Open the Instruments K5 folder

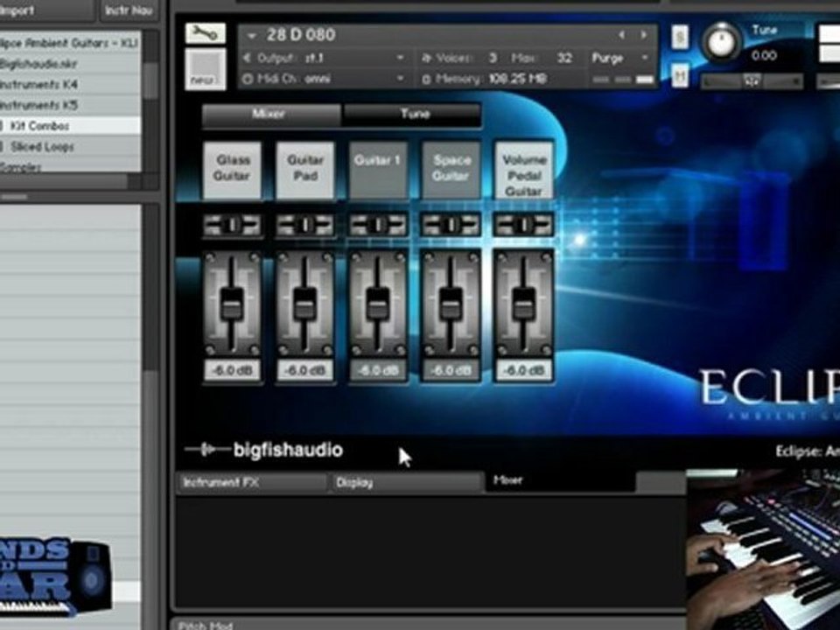(x=70, y=105)
